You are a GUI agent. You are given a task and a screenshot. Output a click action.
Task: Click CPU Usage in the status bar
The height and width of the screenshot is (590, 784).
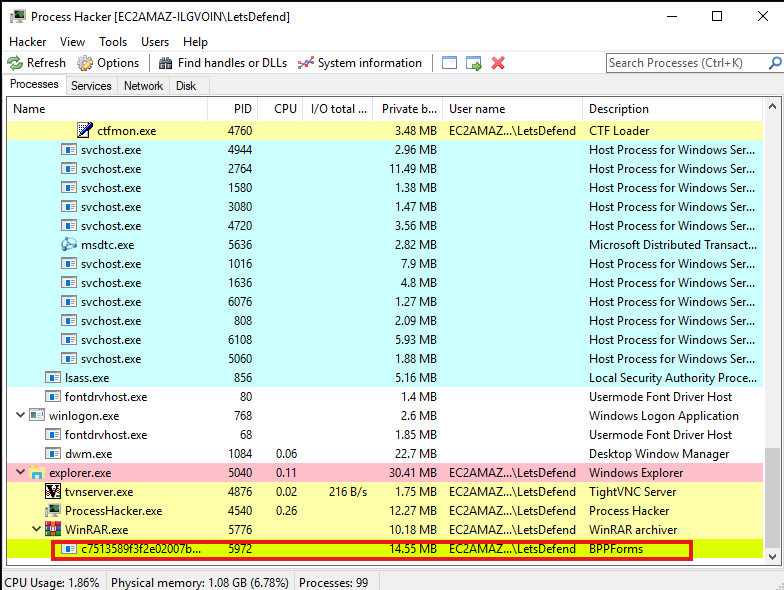52,582
